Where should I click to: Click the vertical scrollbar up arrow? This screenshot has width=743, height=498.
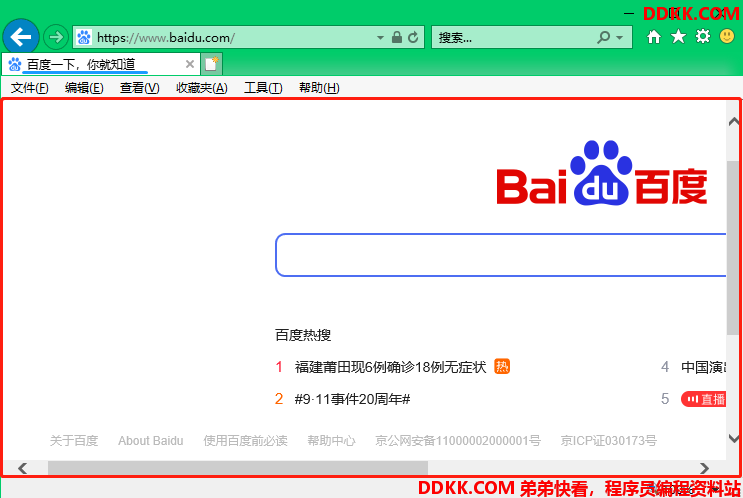click(x=734, y=122)
